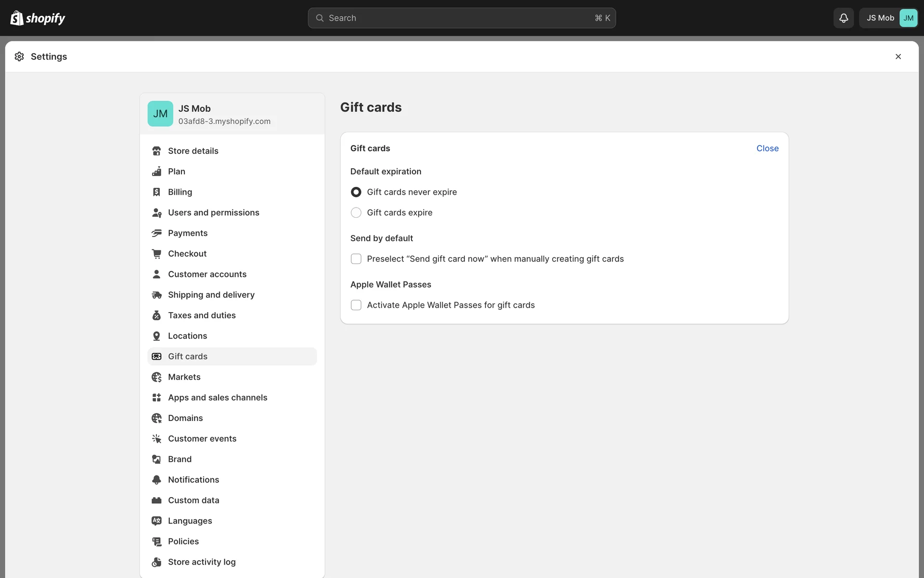Click the notifications bell icon
Image resolution: width=924 pixels, height=578 pixels.
pos(843,18)
